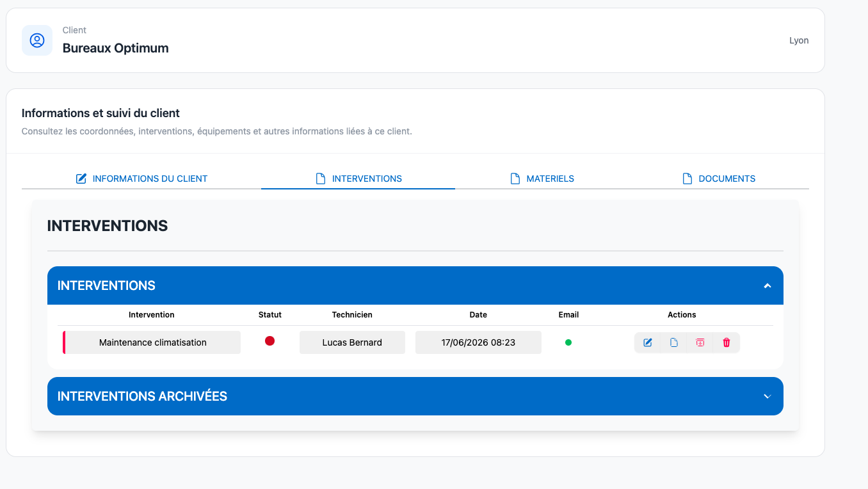Expand the Interventions archivées chevron

pos(768,396)
